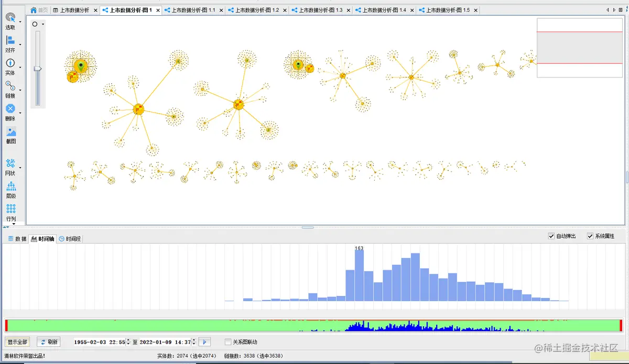Click the second green map pin node in the top row

tap(298, 64)
